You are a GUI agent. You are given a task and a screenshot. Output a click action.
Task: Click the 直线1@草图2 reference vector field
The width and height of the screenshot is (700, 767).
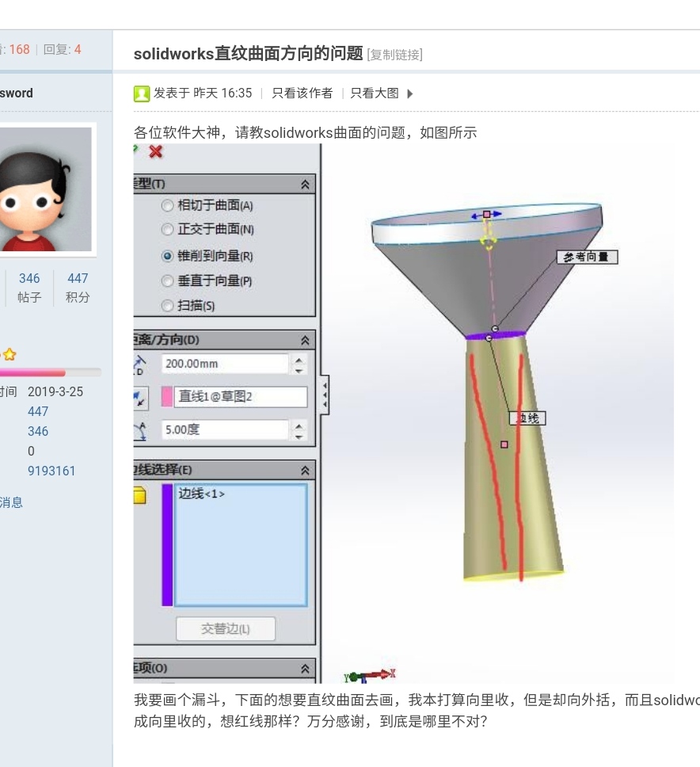coord(241,397)
